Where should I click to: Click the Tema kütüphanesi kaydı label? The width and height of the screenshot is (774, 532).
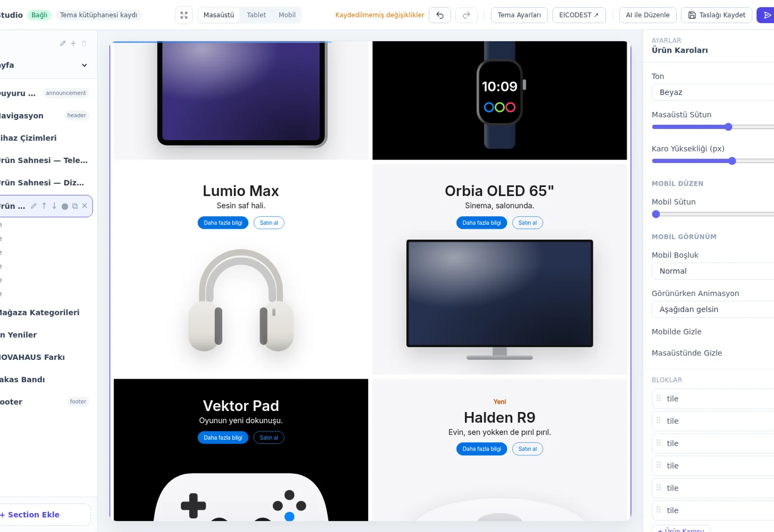99,15
